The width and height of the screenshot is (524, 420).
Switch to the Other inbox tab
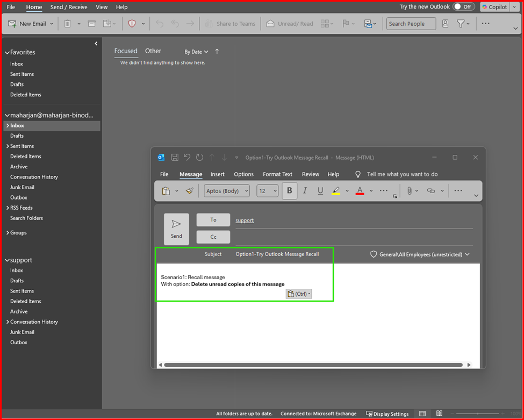pyautogui.click(x=153, y=51)
